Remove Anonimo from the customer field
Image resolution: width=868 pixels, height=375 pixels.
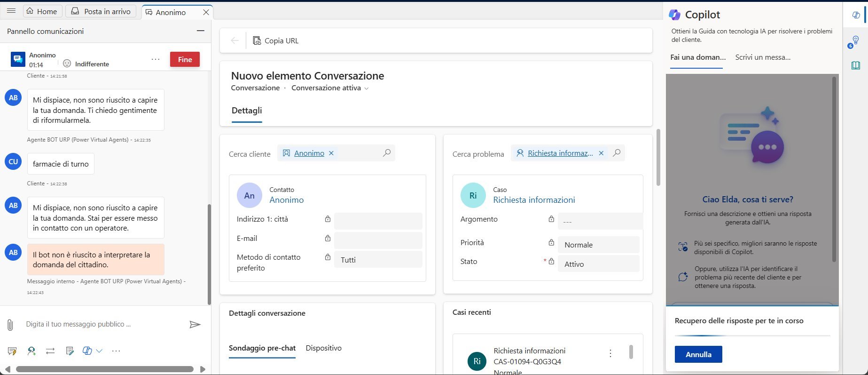(331, 153)
